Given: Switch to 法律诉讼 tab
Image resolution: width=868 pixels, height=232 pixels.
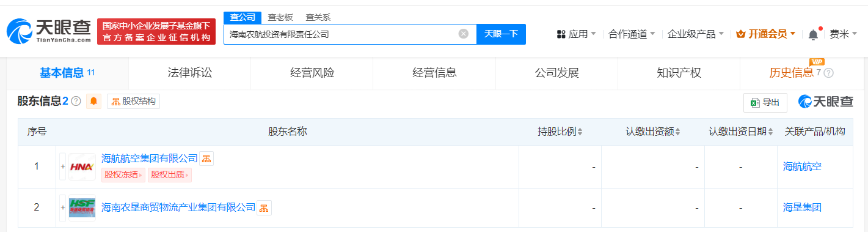Looking at the screenshot, I should 190,73.
